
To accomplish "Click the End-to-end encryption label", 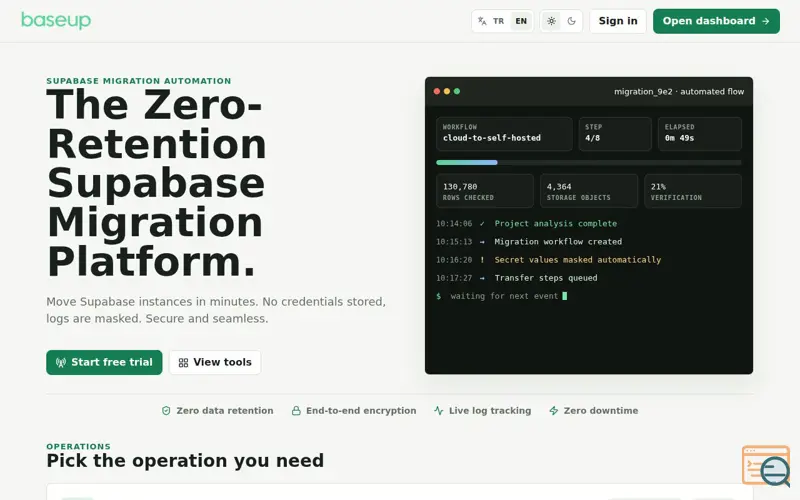I will (361, 411).
